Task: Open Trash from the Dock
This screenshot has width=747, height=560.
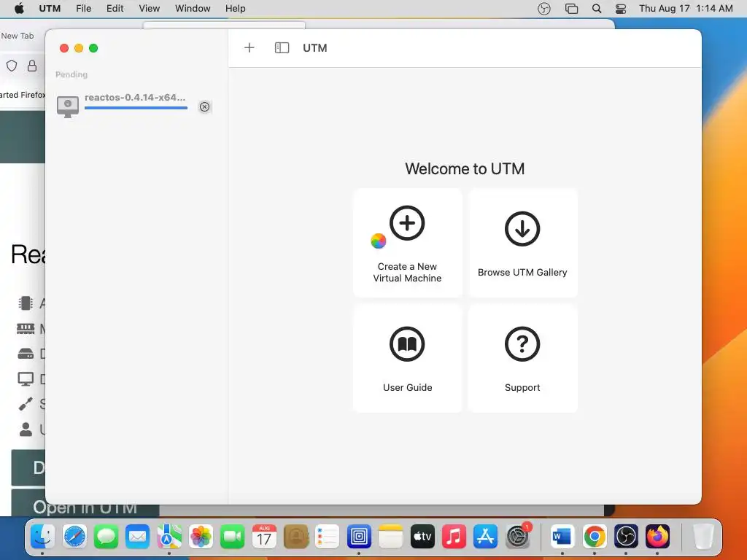Action: [x=703, y=537]
